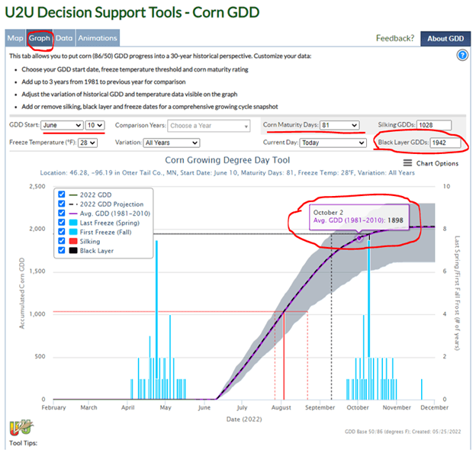This screenshot has height=453, width=476.
Task: Open the GDD Start month dropdown
Action: point(63,125)
